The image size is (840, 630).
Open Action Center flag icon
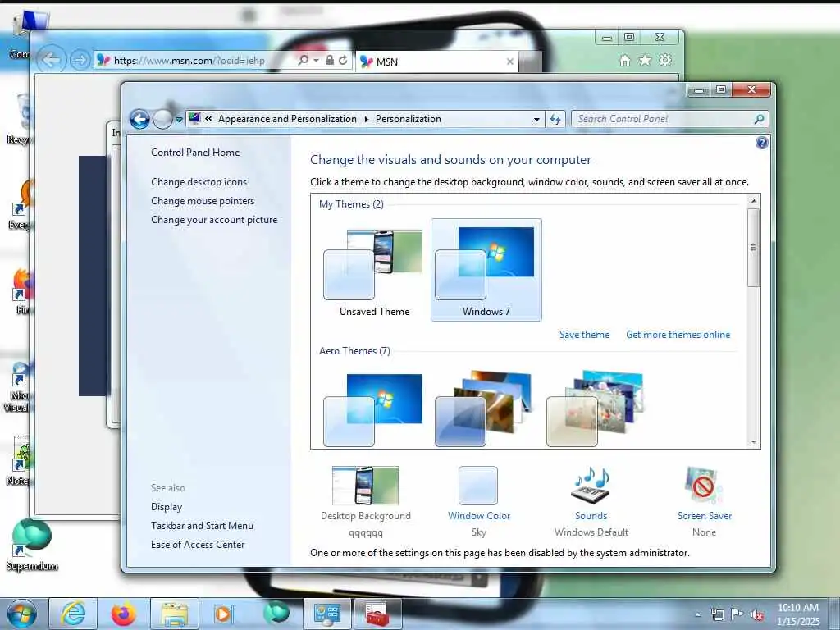click(x=737, y=615)
